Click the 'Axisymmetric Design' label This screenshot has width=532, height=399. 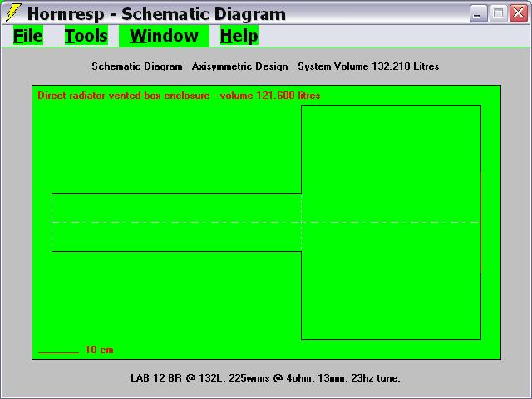pos(240,66)
